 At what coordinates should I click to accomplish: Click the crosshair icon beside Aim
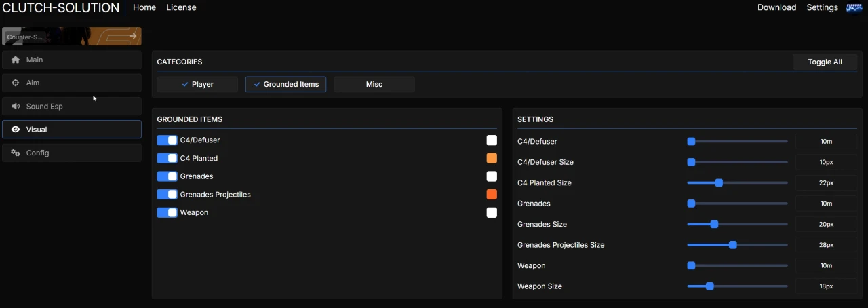[16, 83]
